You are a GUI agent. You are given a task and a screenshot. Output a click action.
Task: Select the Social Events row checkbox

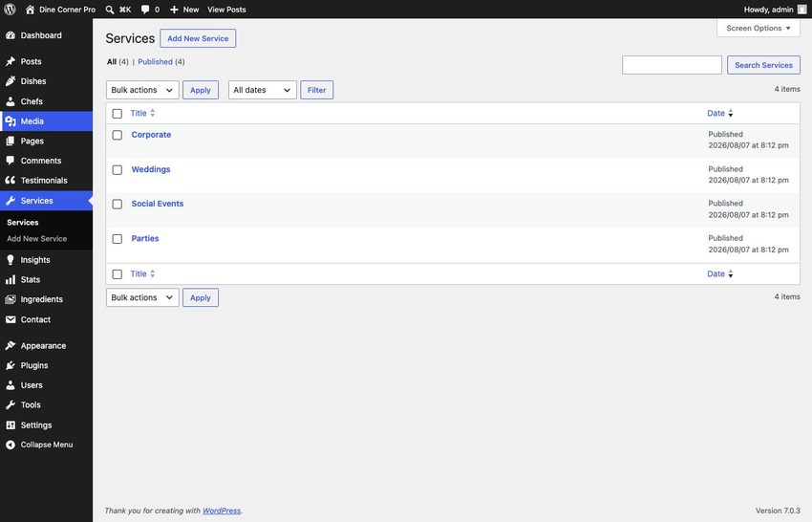pos(118,205)
